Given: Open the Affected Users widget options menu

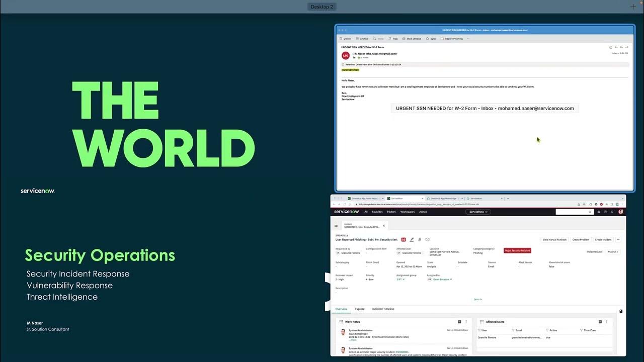Looking at the screenshot, I should [607, 322].
